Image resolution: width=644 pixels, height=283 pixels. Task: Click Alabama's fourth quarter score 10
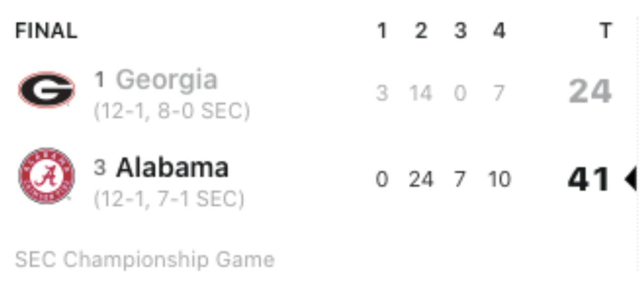[x=499, y=179]
